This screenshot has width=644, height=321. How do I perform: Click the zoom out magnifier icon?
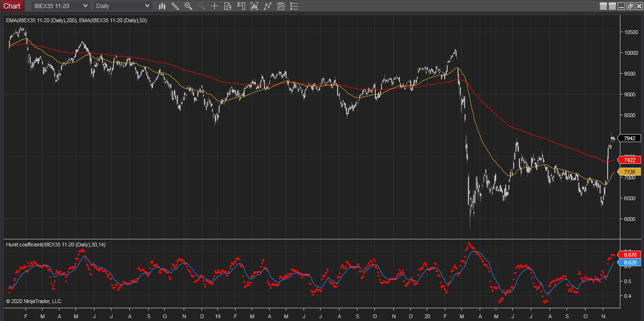click(x=202, y=6)
